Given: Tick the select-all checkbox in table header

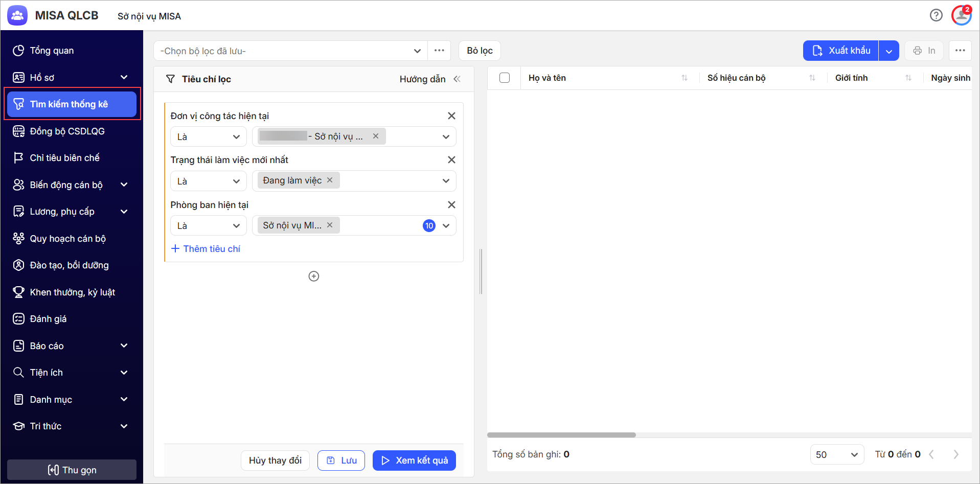Looking at the screenshot, I should point(505,78).
